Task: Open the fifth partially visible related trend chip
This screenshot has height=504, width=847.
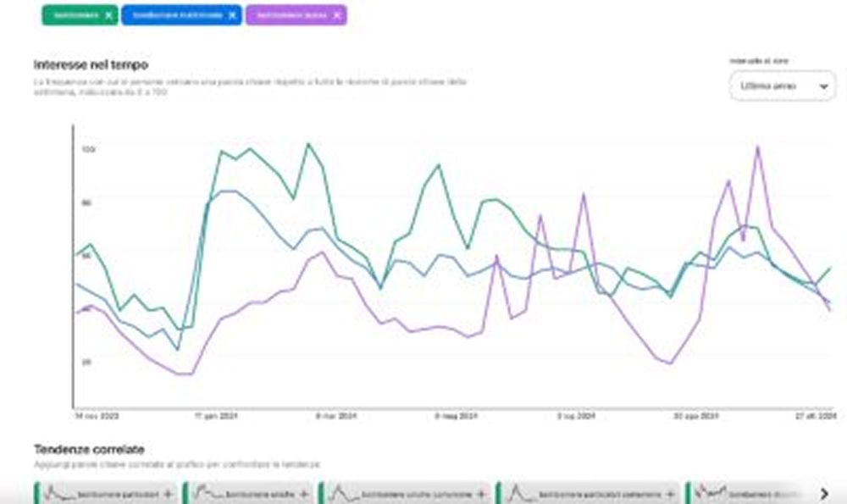Action: click(745, 493)
